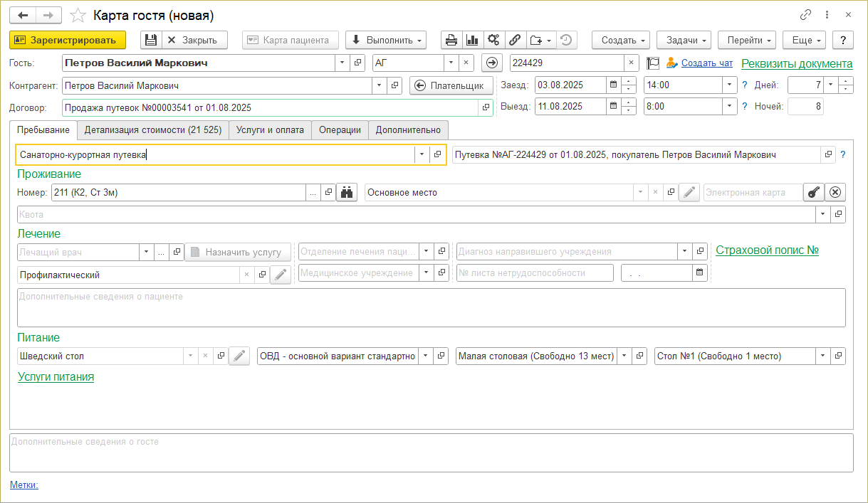Click the electronic card key icon
The image size is (868, 503).
pyautogui.click(x=813, y=193)
